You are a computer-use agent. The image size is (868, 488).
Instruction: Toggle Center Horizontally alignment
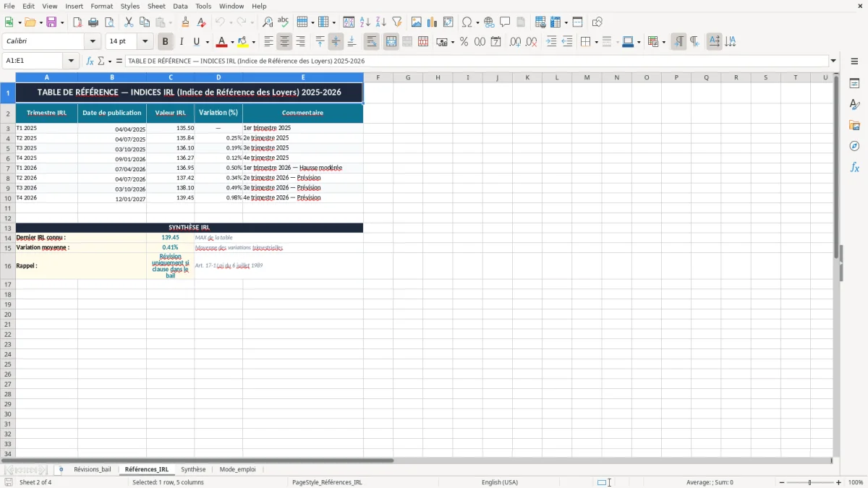(285, 42)
